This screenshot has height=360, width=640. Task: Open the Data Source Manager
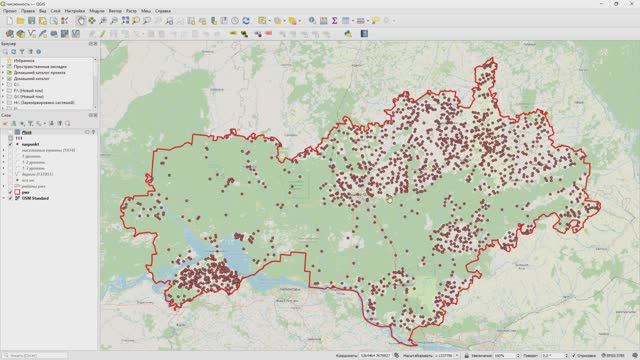[9, 34]
